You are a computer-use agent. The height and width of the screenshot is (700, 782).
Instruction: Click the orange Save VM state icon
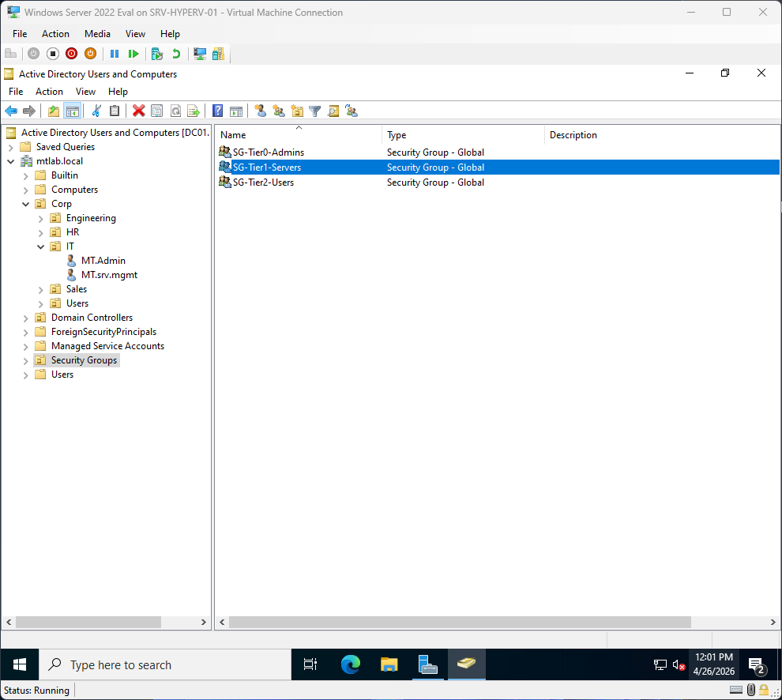click(90, 54)
